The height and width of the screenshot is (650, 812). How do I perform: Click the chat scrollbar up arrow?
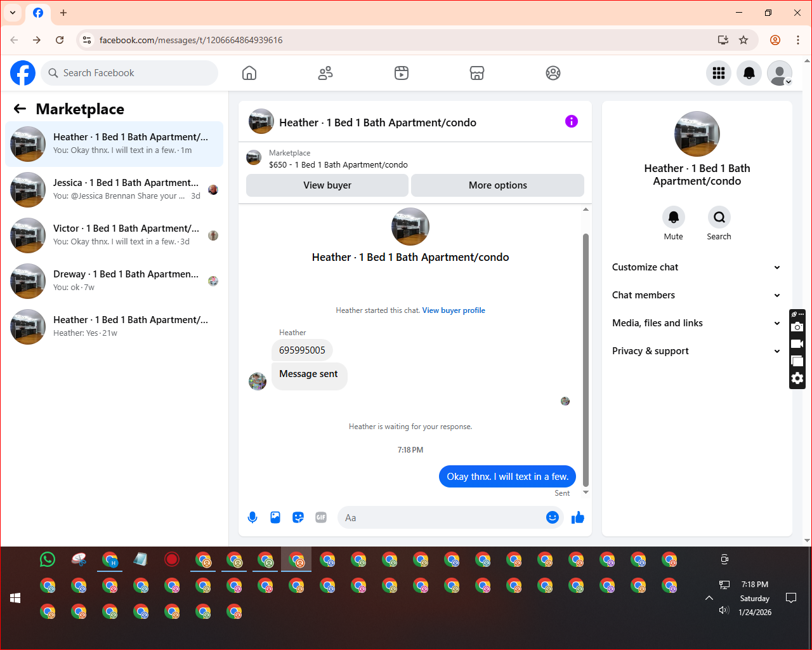point(586,209)
